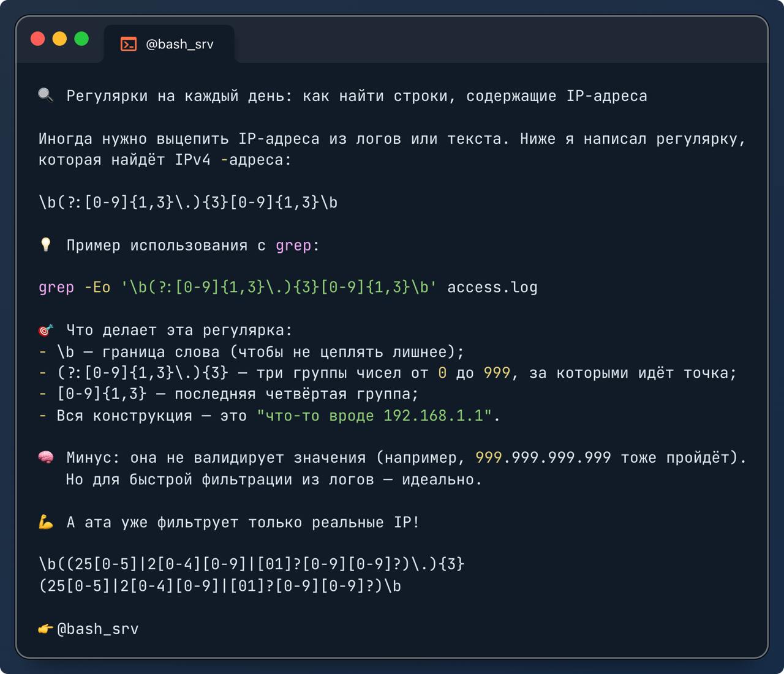This screenshot has height=674, width=784.
Task: Click the dart target emoji icon
Action: [x=46, y=330]
